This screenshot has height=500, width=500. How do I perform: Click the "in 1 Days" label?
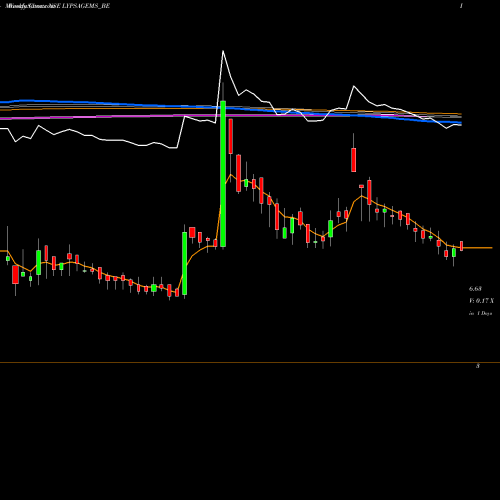point(480,313)
